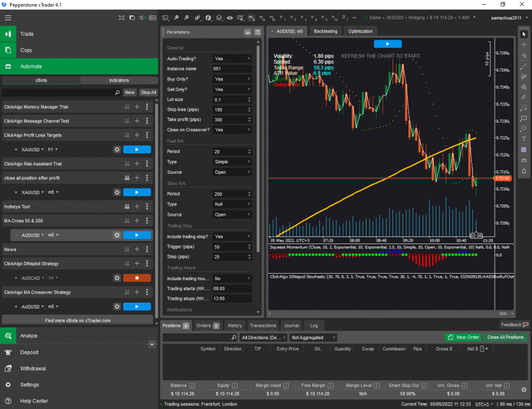Open Slow MA Type dropdown showing Hull
This screenshot has width=532, height=409.
[x=232, y=204]
